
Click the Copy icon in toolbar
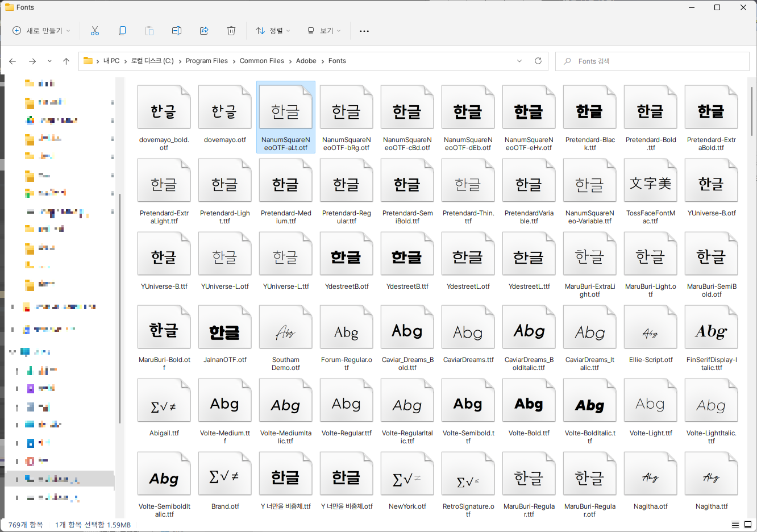[x=122, y=31]
